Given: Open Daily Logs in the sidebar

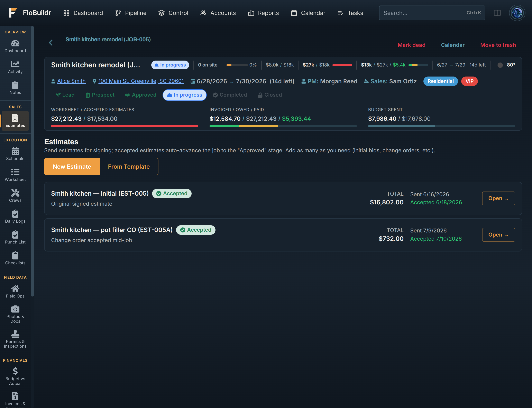Looking at the screenshot, I should pos(15,217).
